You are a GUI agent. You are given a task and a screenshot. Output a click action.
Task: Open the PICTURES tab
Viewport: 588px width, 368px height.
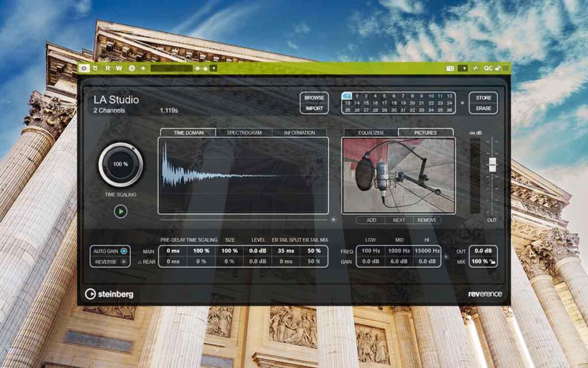click(425, 133)
